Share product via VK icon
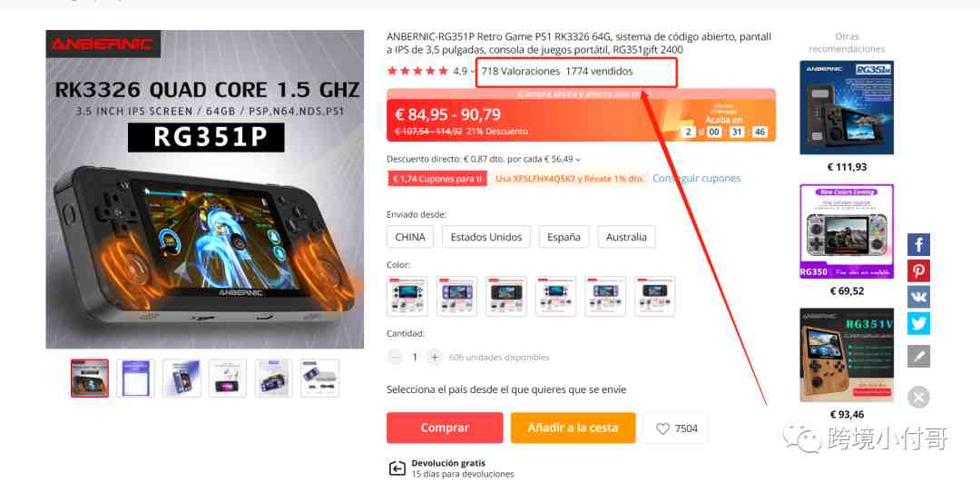 (x=918, y=297)
